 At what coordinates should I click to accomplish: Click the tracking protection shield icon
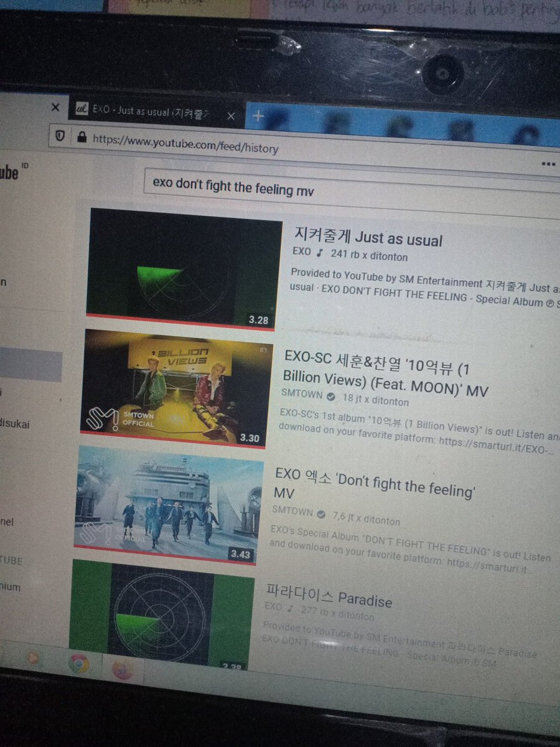coord(59,135)
